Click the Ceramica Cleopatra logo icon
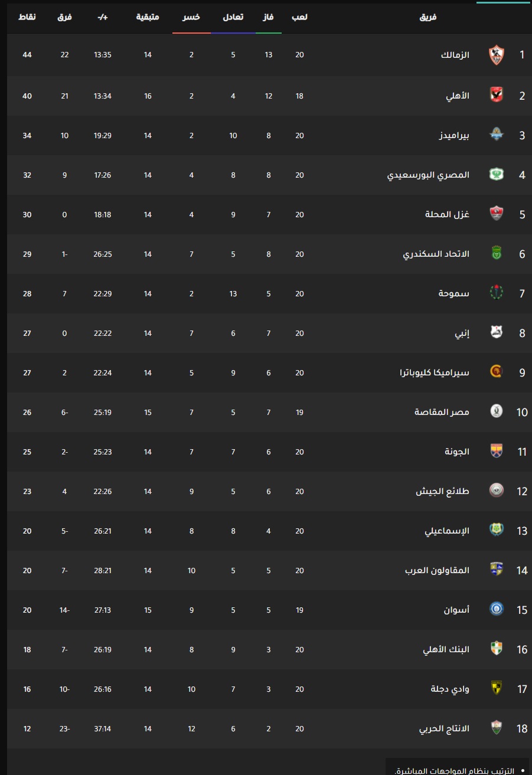Screen dimensions: 532x775 (496, 372)
